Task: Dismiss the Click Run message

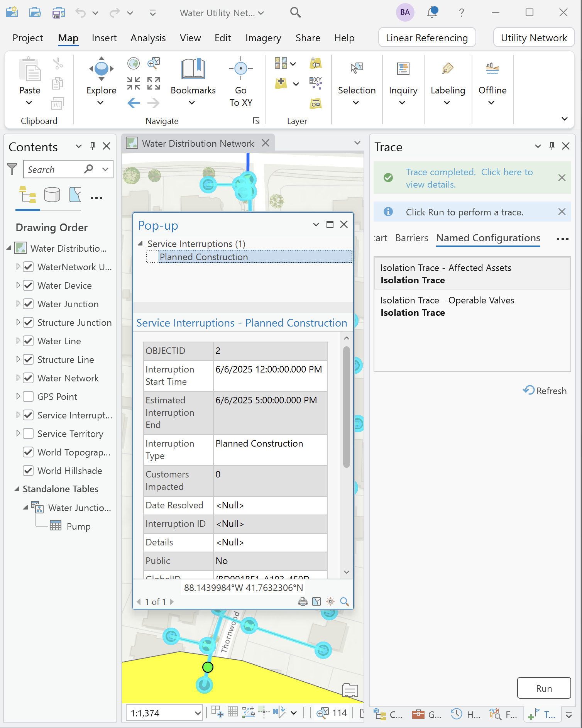Action: click(x=562, y=212)
